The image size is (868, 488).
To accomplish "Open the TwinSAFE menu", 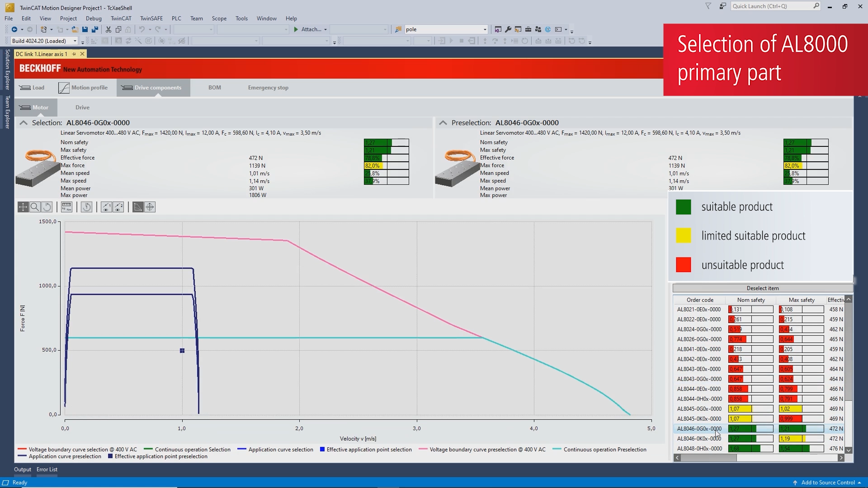I will coord(151,19).
